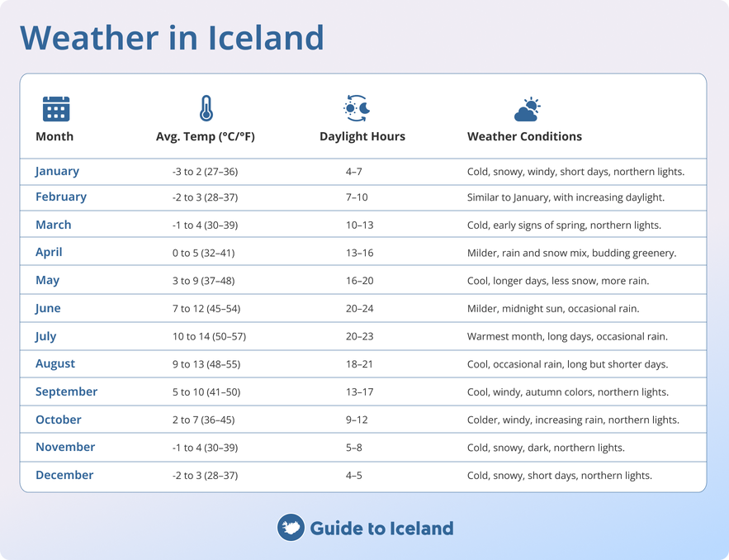Select the Avg. Temp column header
729x560 pixels.
[x=206, y=136]
